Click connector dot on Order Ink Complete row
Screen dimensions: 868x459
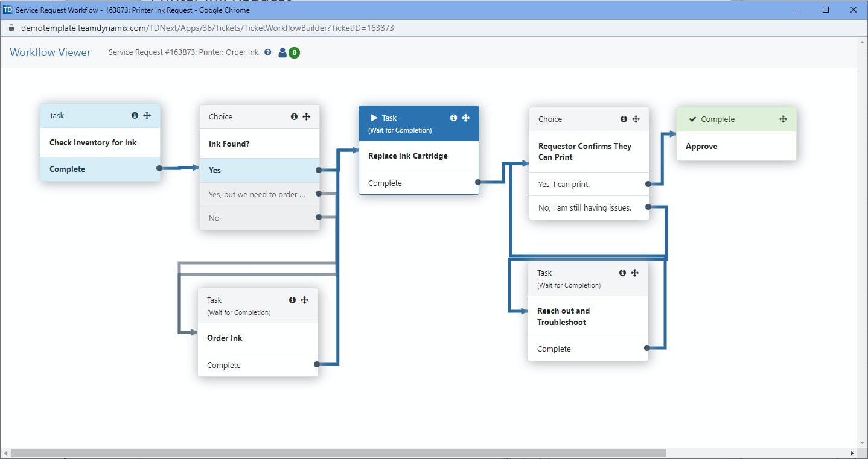pos(316,364)
